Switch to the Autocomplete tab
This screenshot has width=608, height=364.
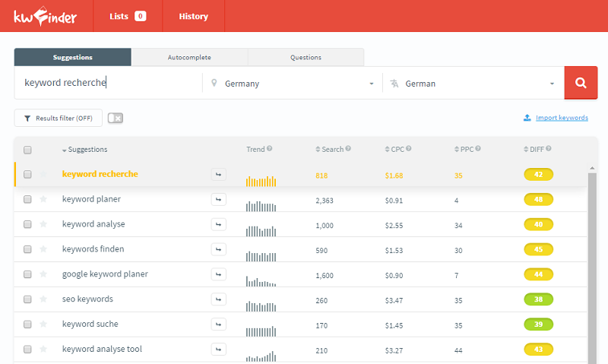click(189, 57)
